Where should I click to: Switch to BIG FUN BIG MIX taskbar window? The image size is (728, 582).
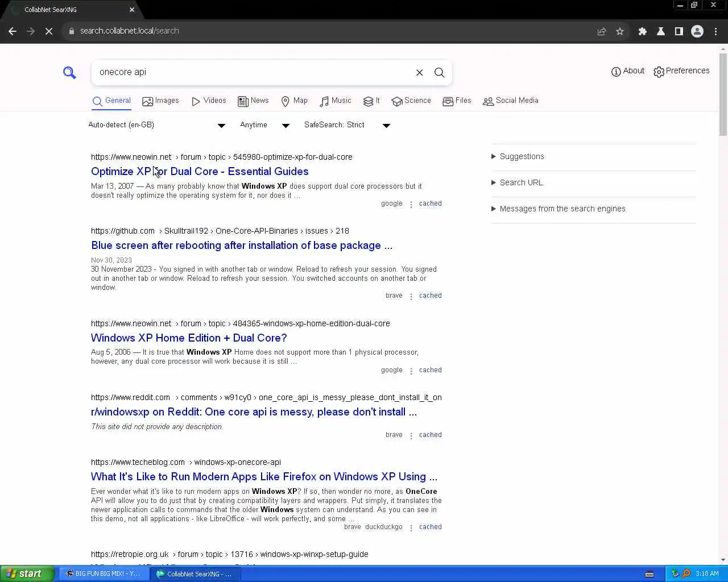[103, 573]
